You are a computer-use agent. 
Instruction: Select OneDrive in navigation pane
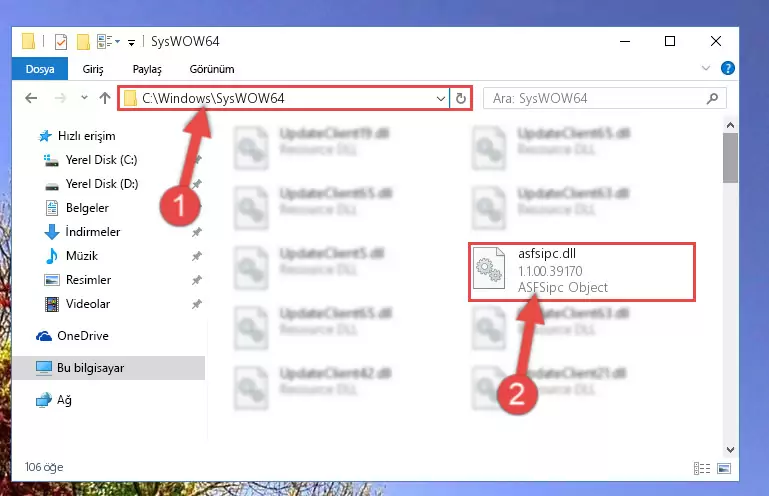point(72,336)
